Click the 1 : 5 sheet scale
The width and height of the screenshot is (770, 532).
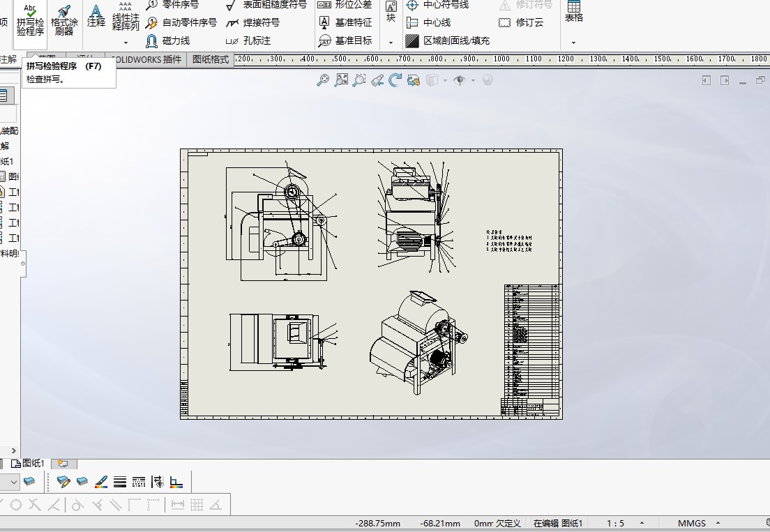click(615, 523)
